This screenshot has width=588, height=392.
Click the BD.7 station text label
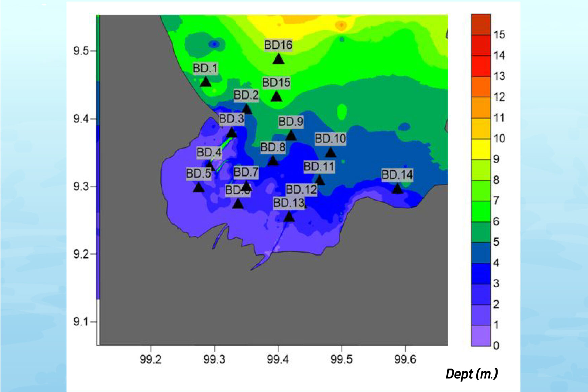(246, 172)
